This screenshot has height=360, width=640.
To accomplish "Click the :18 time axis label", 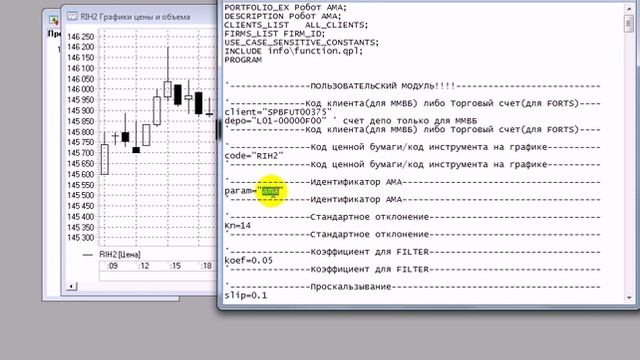I will coord(207,266).
